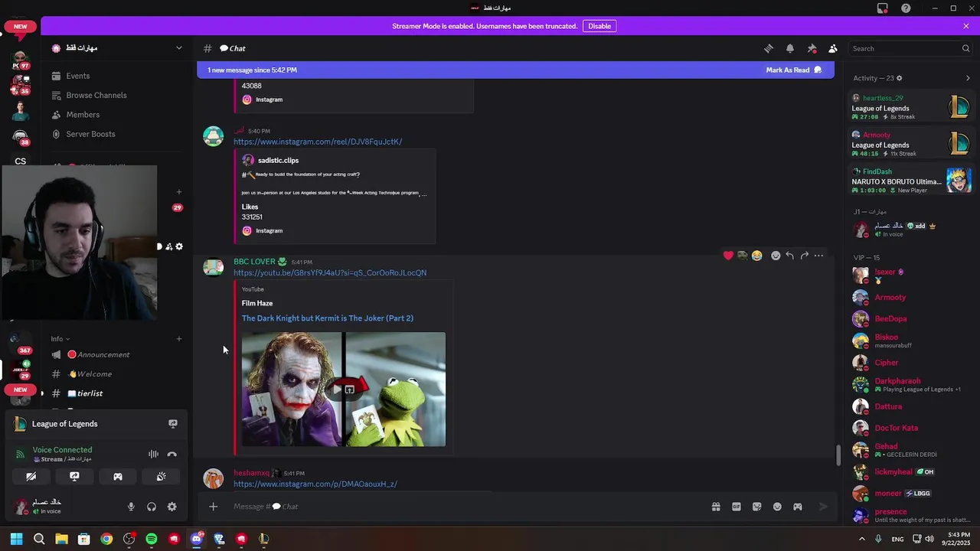Image resolution: width=980 pixels, height=551 pixels.
Task: Open notification settings bell icon
Action: [790, 48]
